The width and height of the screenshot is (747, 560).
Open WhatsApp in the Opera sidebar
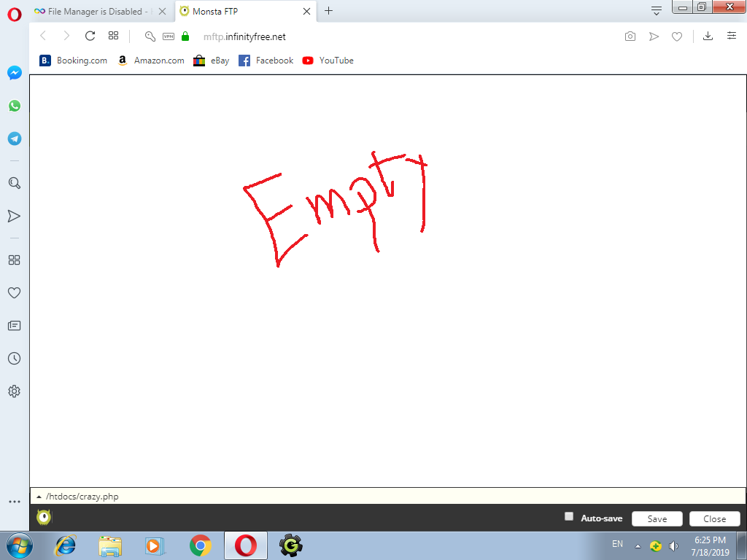tap(14, 106)
